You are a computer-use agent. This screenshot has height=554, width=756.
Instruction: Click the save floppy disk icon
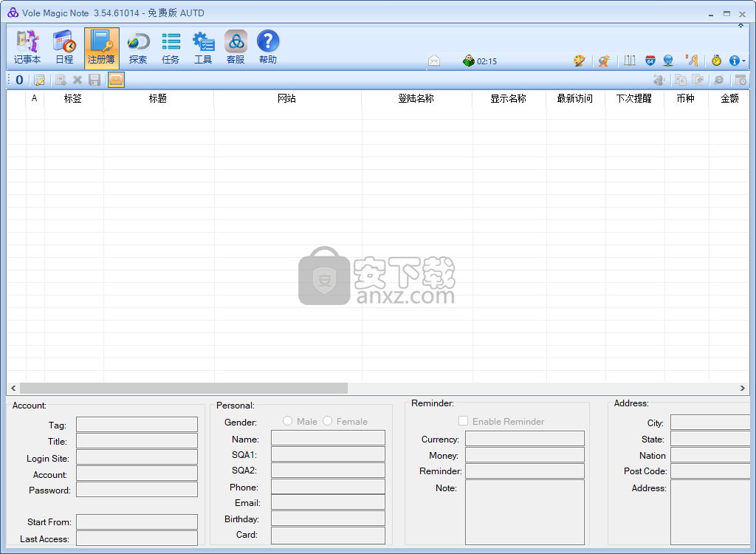point(94,80)
